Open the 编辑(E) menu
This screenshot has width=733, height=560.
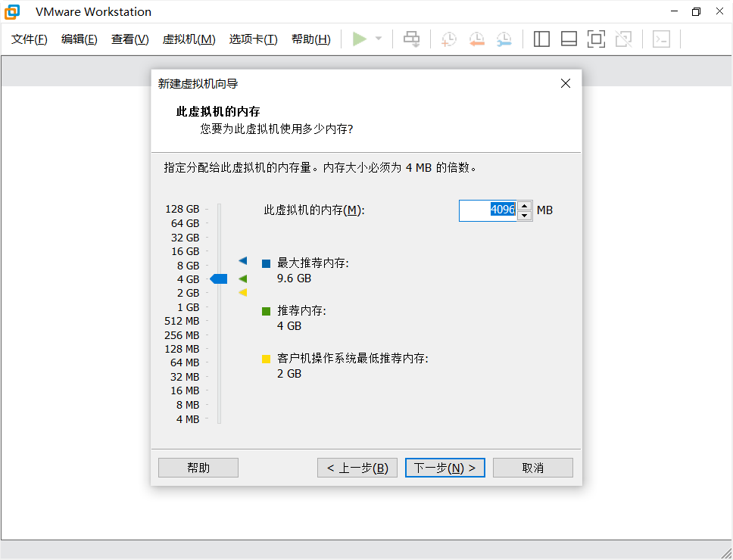tap(79, 39)
